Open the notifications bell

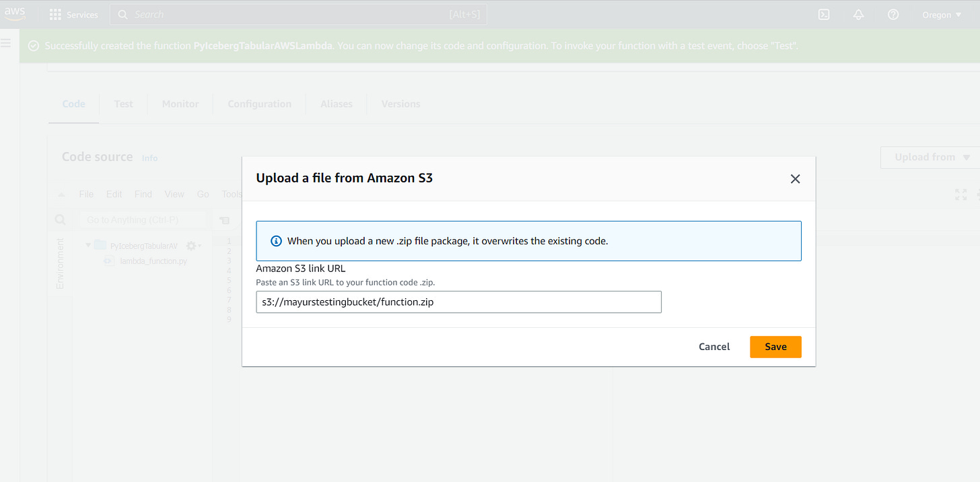(858, 14)
